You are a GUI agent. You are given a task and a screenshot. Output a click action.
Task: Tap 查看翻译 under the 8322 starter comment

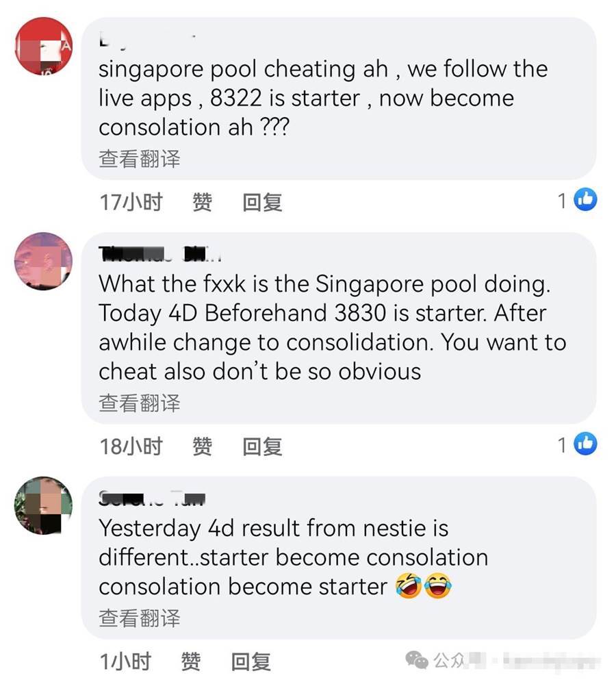[140, 159]
